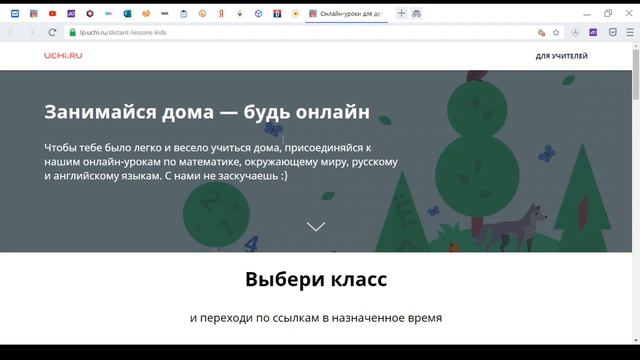Screen dimensions: 640x360
Task: View site security via green lock
Action: pyautogui.click(x=73, y=32)
